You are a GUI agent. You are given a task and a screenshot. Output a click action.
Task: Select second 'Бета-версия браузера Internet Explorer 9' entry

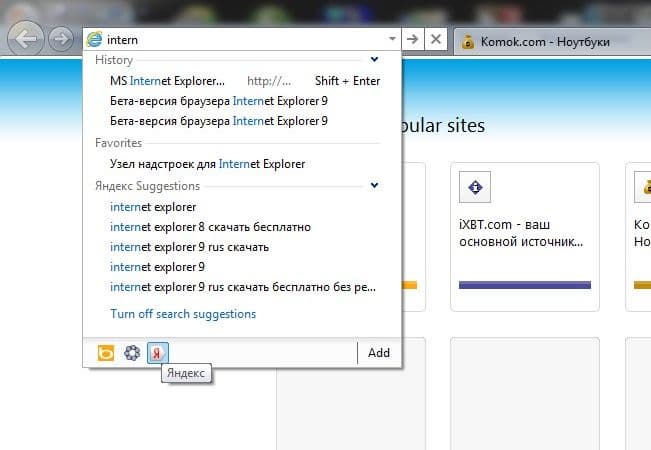pyautogui.click(x=219, y=121)
